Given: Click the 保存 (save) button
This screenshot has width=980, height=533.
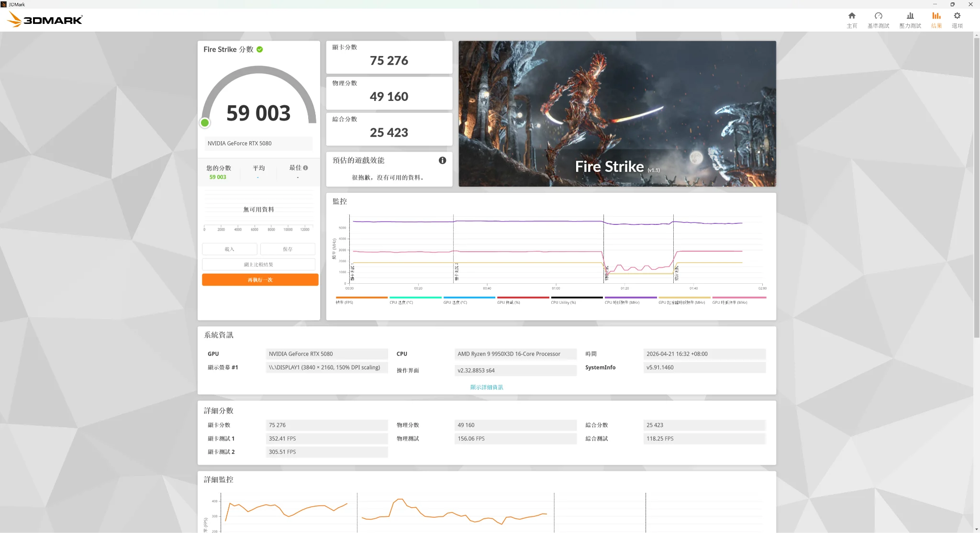Looking at the screenshot, I should coord(288,249).
